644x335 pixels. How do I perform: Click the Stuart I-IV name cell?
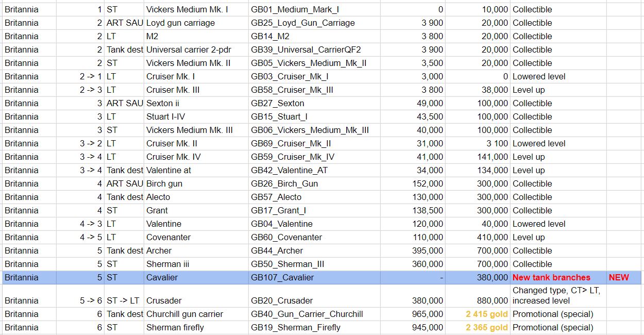pyautogui.click(x=196, y=116)
